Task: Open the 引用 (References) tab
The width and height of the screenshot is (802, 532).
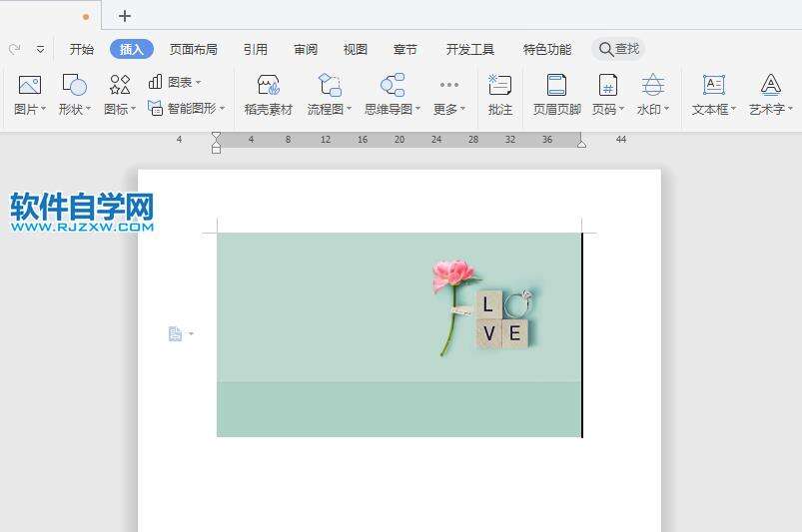Action: [256, 49]
